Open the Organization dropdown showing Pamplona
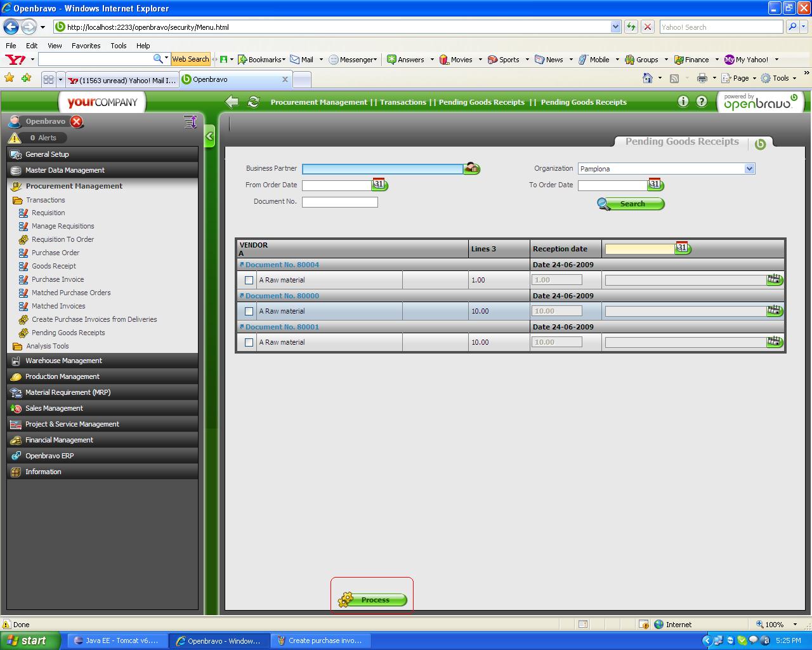The width and height of the screenshot is (812, 650). coord(749,169)
